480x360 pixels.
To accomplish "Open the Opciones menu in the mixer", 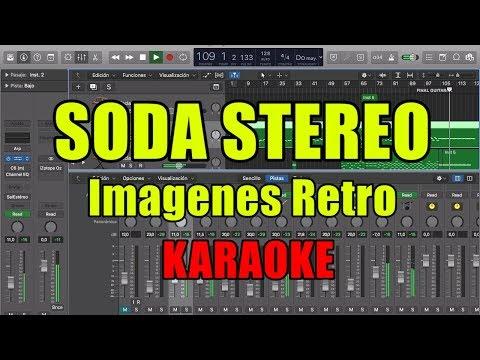I will pos(136,178).
